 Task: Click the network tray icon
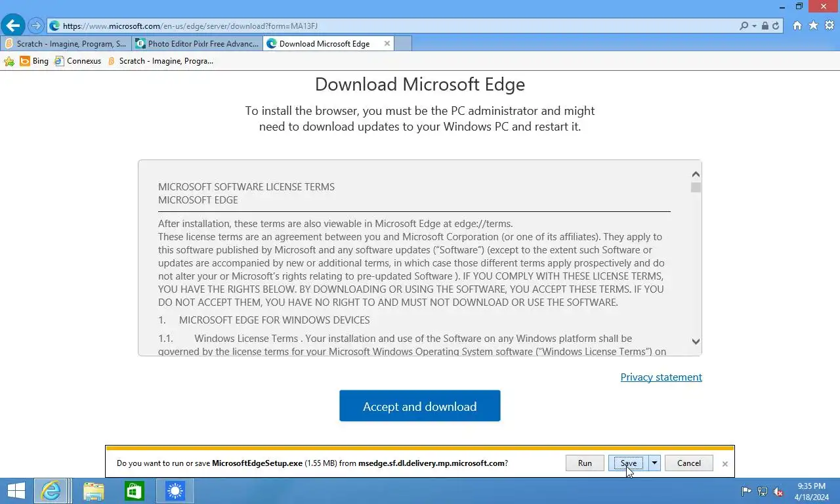[x=763, y=492]
